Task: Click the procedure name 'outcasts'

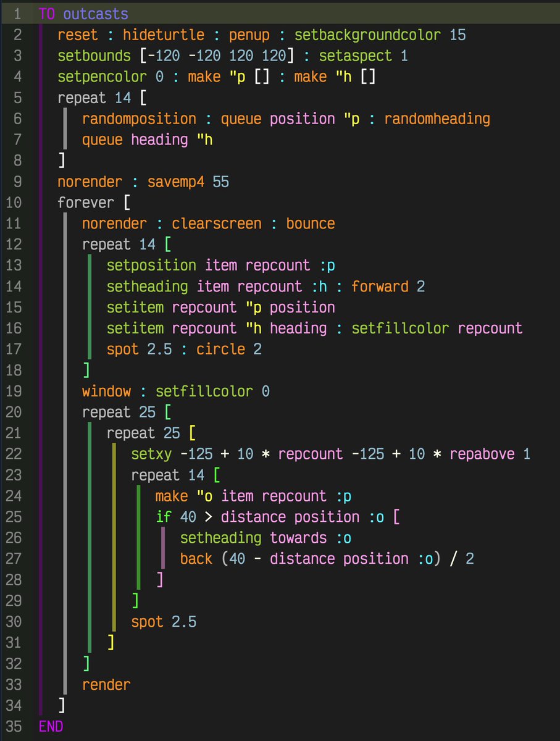Action: click(95, 14)
